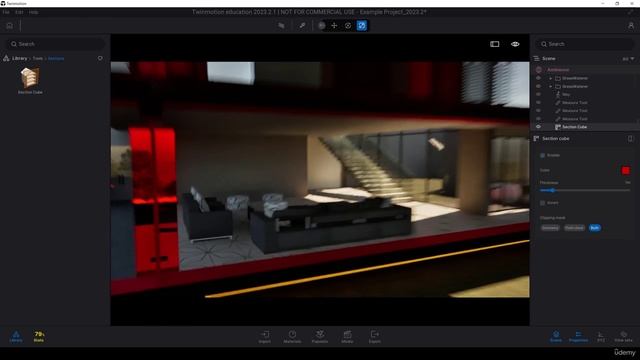Toggle the viewport layout icon

point(495,44)
